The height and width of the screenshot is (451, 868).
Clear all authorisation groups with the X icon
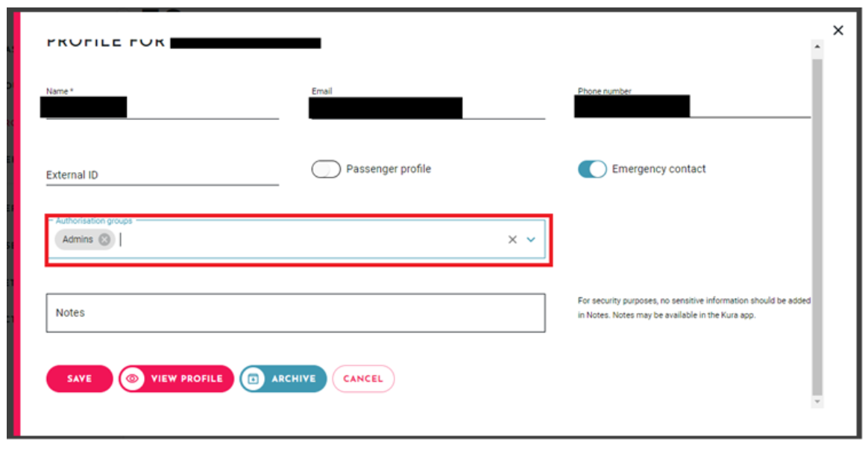coord(512,239)
